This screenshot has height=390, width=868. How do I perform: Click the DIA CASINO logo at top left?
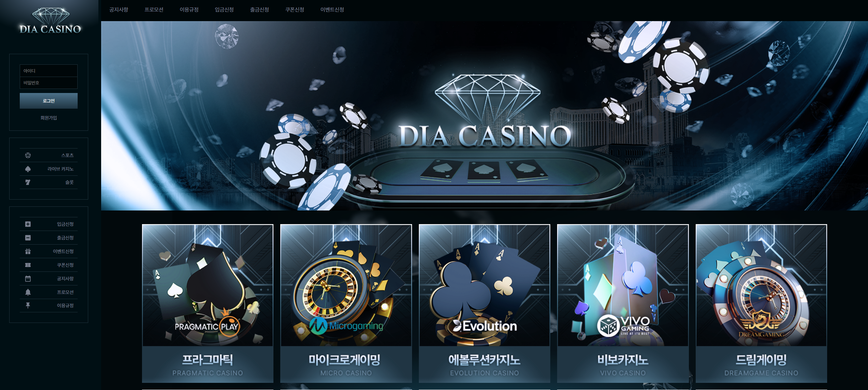(50, 21)
